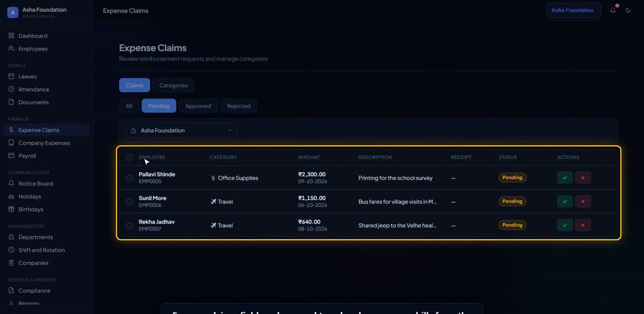The width and height of the screenshot is (644, 314).
Task: Reject Pallavi Shinde's claim
Action: click(583, 178)
